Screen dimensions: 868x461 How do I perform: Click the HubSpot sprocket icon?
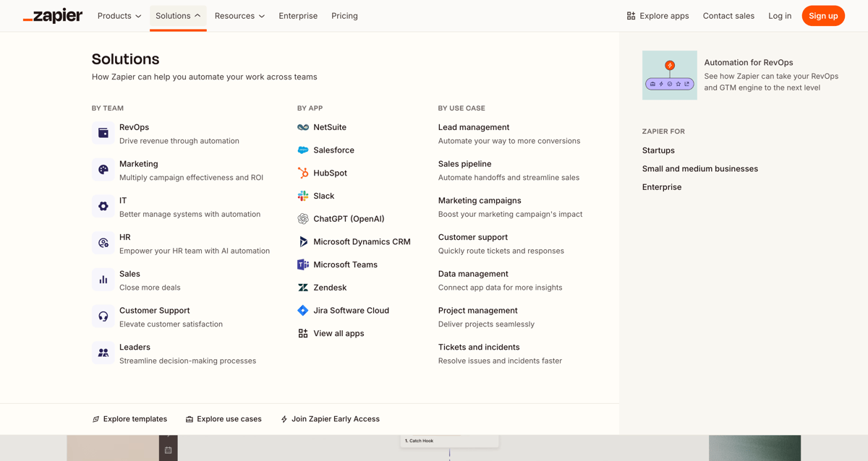(304, 173)
